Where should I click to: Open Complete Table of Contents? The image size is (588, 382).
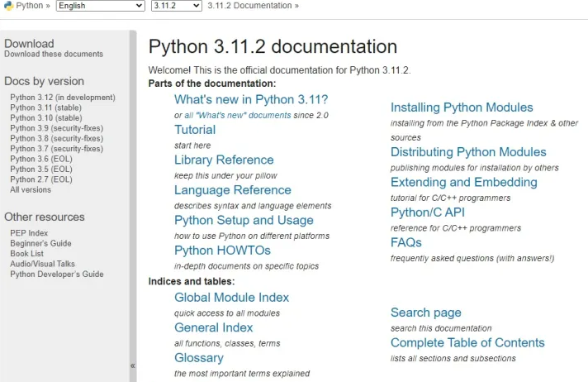click(467, 342)
